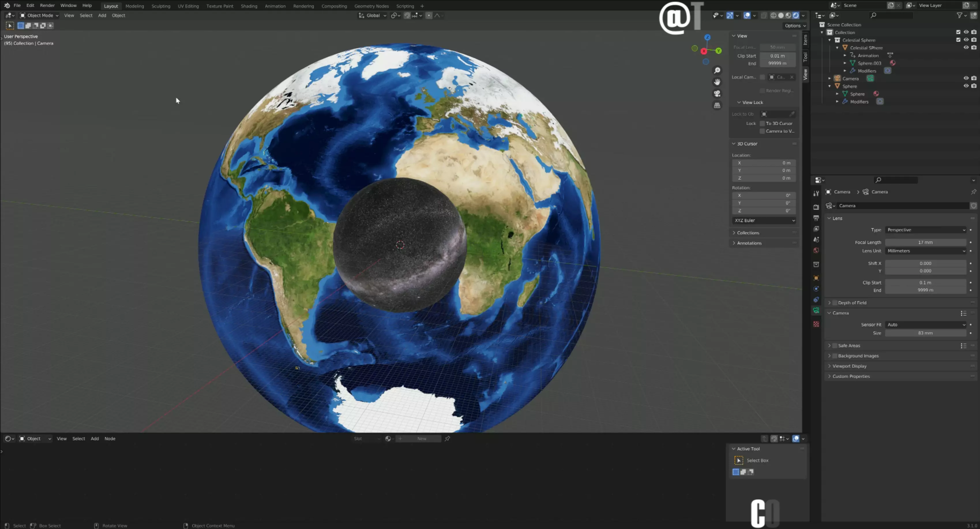
Task: Open Lens Unit Millimeters dropdown
Action: [925, 251]
